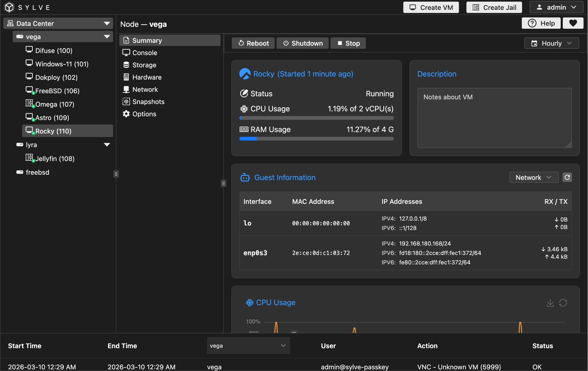Open the Hourly interval dropdown
The image size is (588, 371).
coord(551,43)
